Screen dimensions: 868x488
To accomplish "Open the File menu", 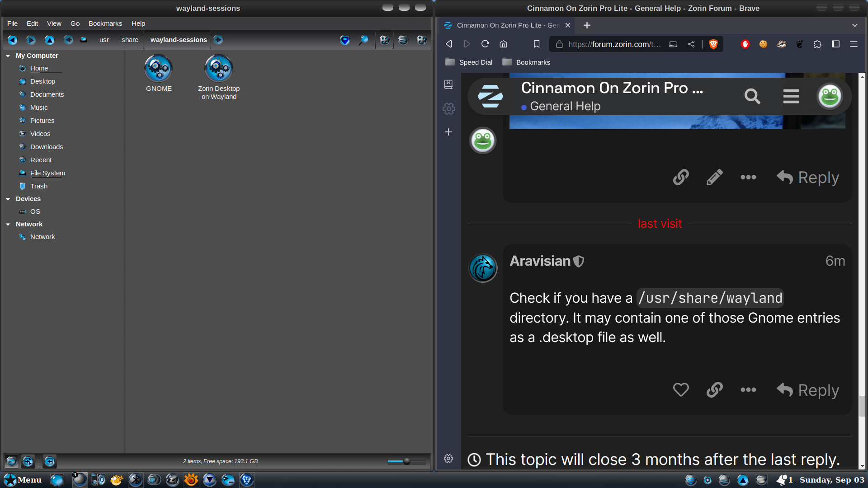I will (x=13, y=23).
